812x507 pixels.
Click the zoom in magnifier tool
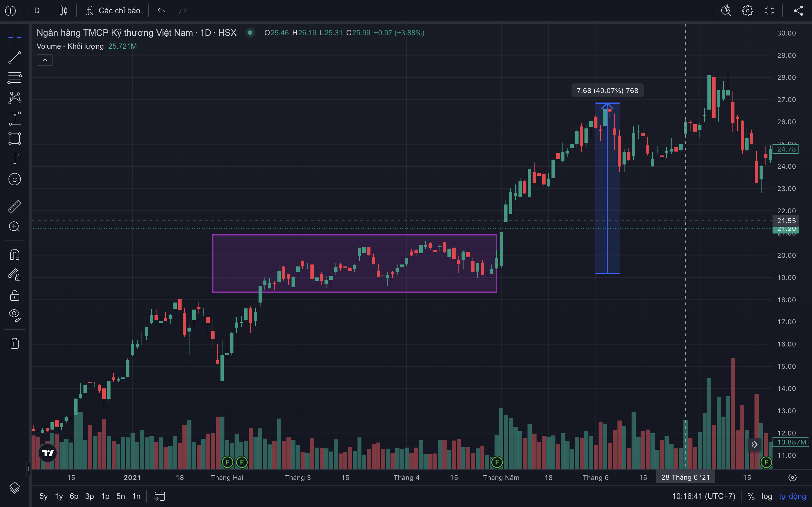(14, 227)
